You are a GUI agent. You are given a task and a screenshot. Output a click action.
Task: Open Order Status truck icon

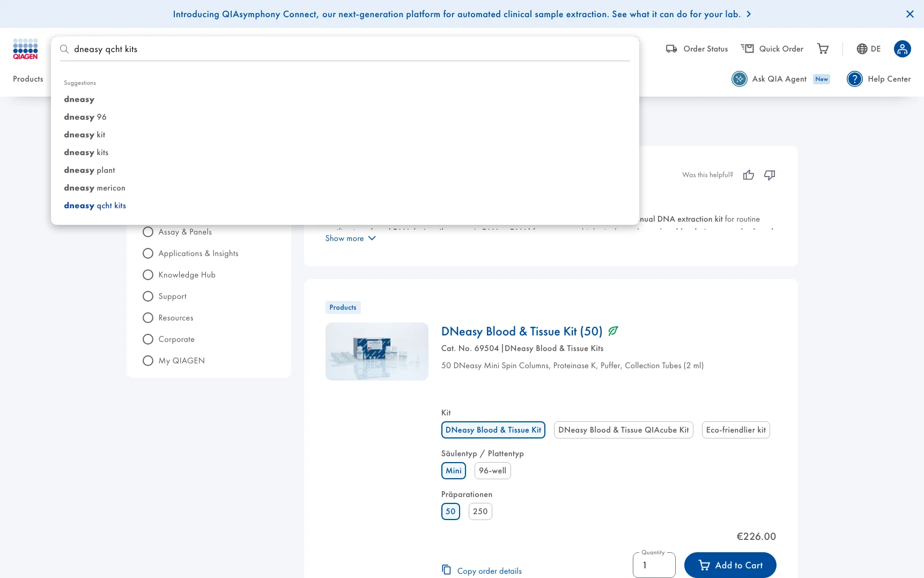pyautogui.click(x=671, y=49)
